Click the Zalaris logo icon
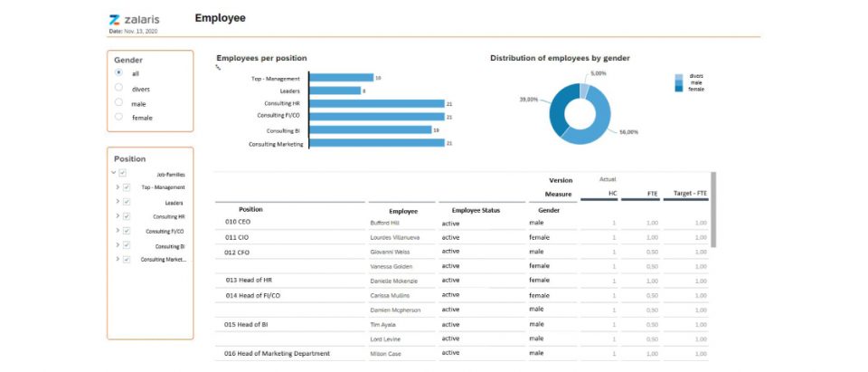The image size is (868, 372). click(114, 20)
